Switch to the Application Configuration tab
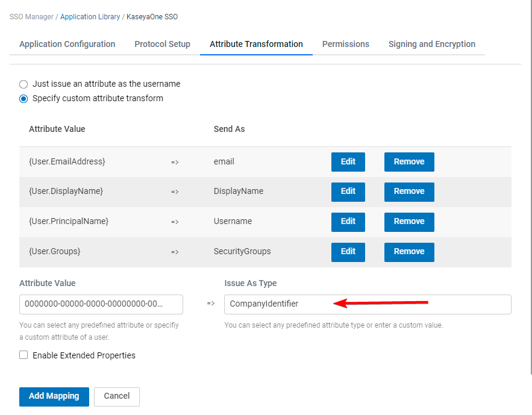532x415 pixels. click(x=67, y=44)
